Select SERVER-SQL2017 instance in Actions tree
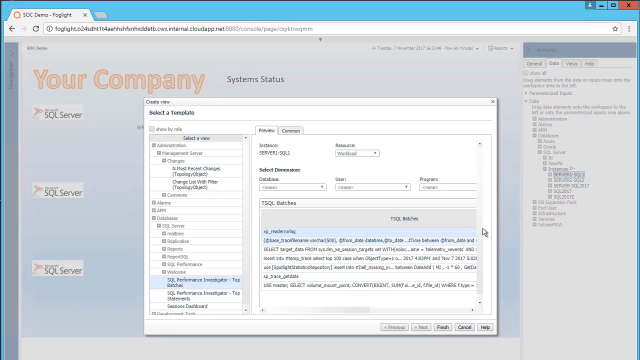This screenshot has width=640, height=360. coord(571,186)
